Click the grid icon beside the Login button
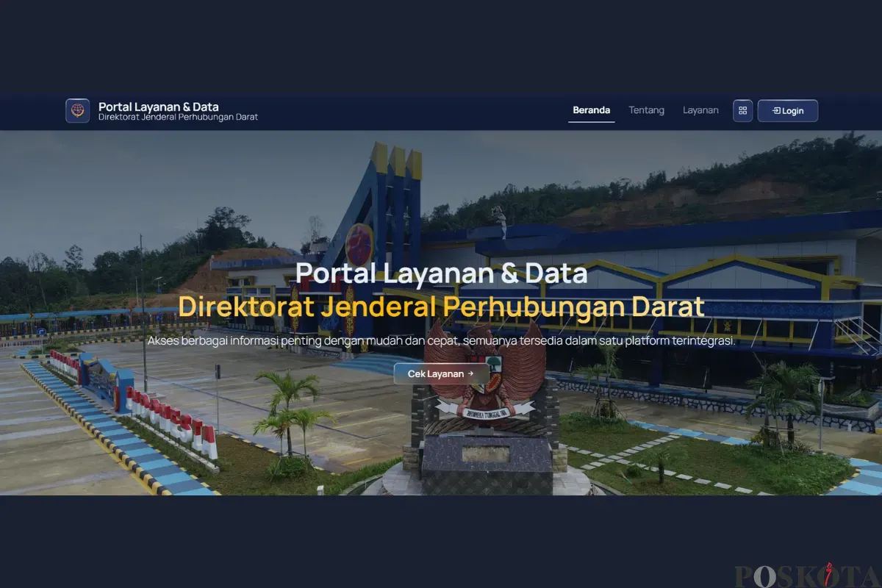This screenshot has height=588, width=882. (742, 110)
